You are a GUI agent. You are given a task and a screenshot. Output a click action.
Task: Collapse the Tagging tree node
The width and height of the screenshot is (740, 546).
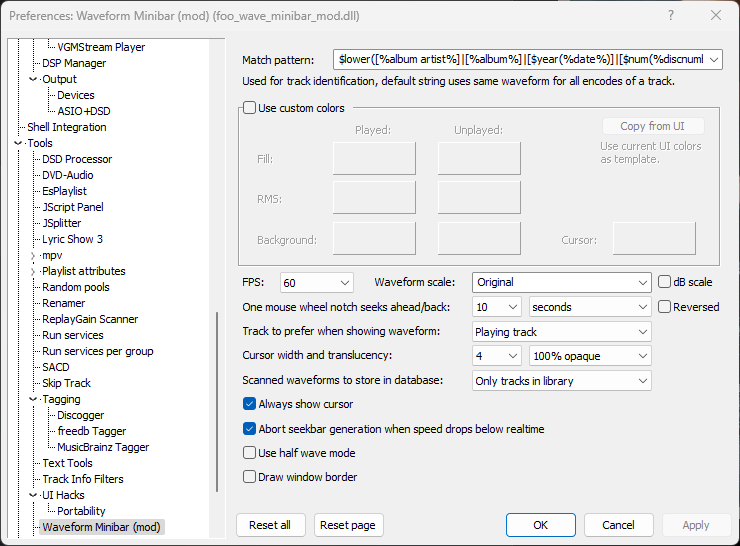coord(33,399)
